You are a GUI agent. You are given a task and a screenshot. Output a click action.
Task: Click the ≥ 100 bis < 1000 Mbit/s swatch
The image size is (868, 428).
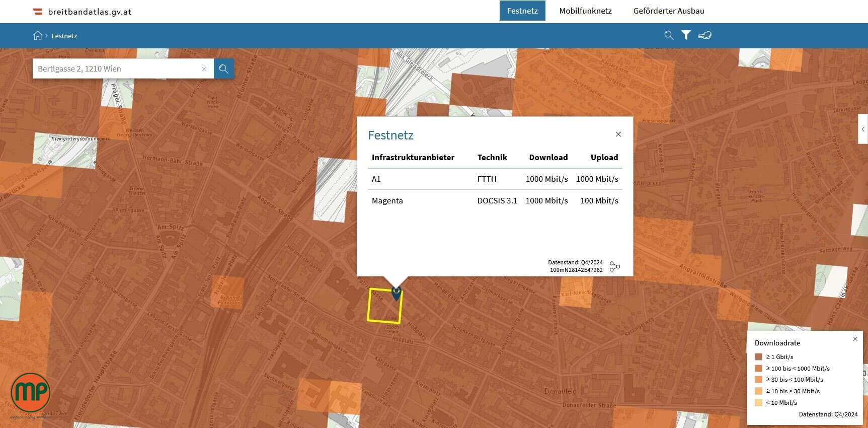(758, 368)
